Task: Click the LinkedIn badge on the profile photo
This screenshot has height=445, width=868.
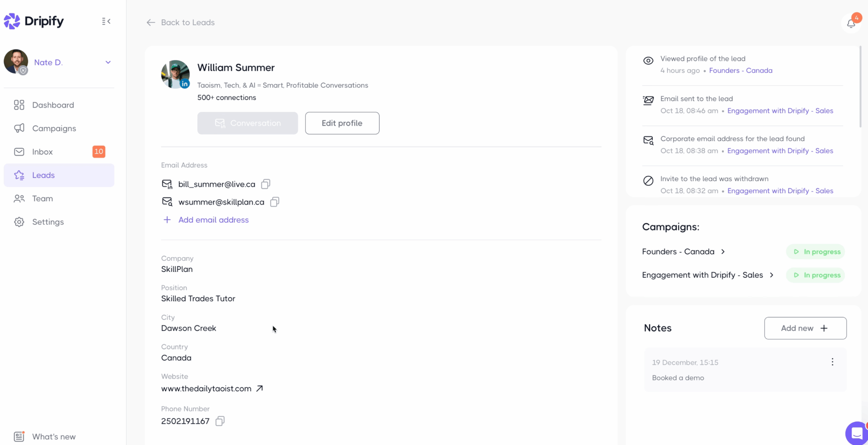Action: pos(184,84)
